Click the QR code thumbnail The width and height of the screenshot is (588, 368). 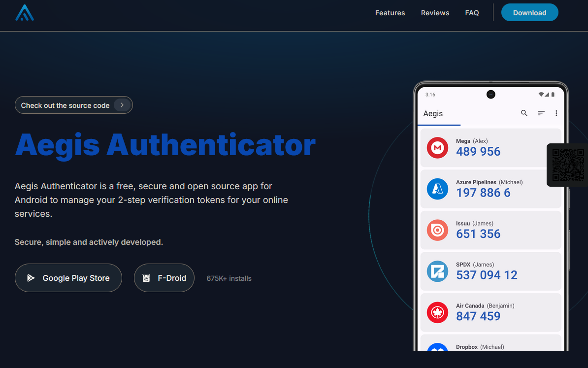coord(568,165)
